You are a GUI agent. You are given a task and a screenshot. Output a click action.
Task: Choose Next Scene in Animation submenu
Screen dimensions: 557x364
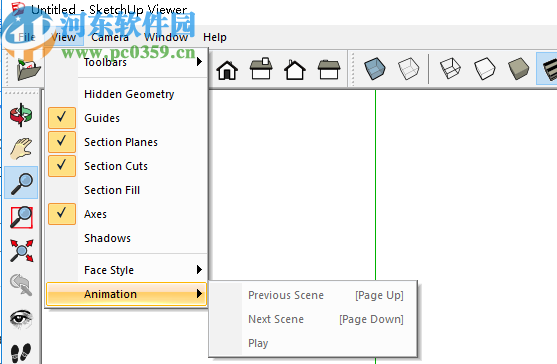point(313,319)
